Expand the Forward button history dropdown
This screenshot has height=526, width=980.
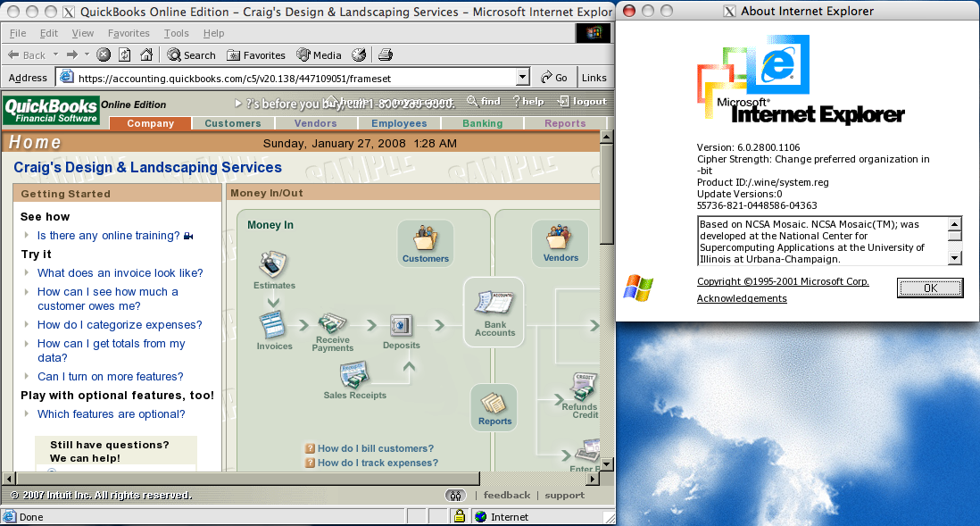point(87,54)
